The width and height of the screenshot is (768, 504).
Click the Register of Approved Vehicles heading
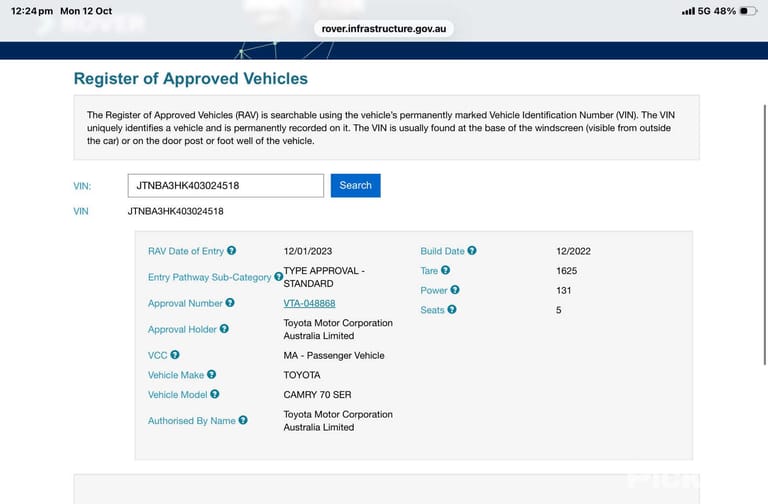tap(191, 78)
